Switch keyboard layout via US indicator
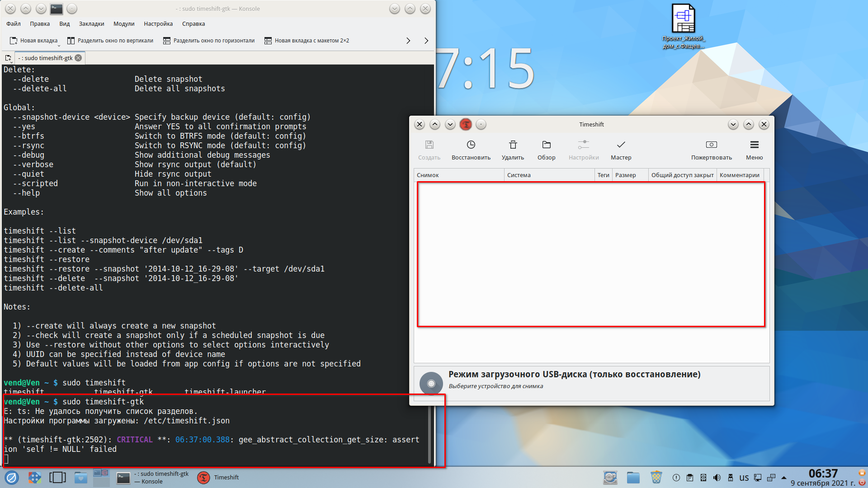This screenshot has height=488, width=868. (744, 478)
